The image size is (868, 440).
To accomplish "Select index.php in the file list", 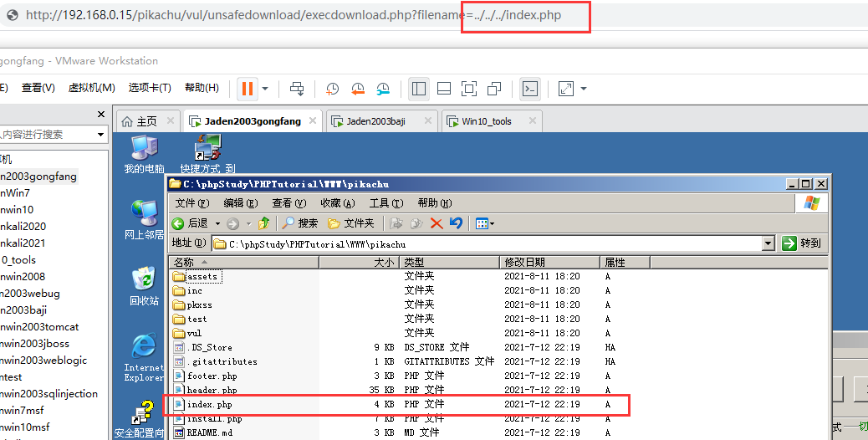I will [211, 405].
